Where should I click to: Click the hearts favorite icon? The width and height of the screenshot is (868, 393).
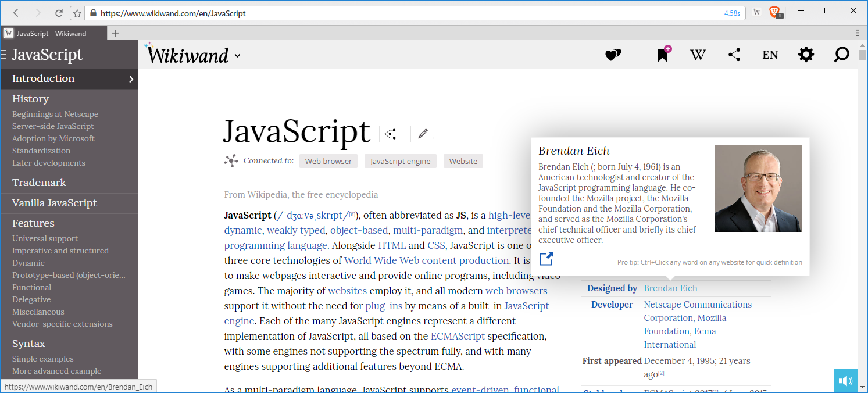613,55
